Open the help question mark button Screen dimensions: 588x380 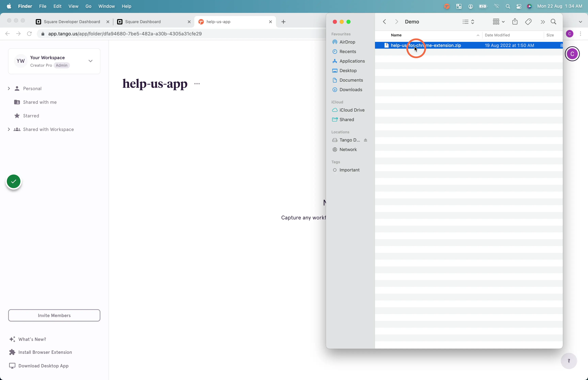click(x=569, y=361)
